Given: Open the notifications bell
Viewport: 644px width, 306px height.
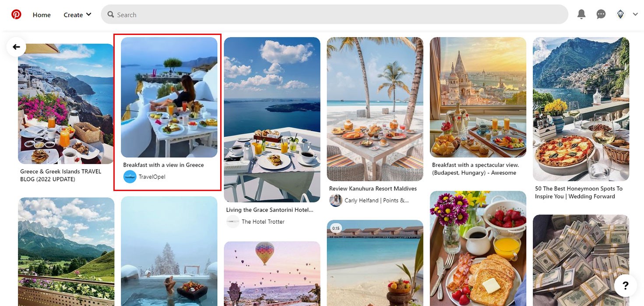Looking at the screenshot, I should click(x=581, y=14).
